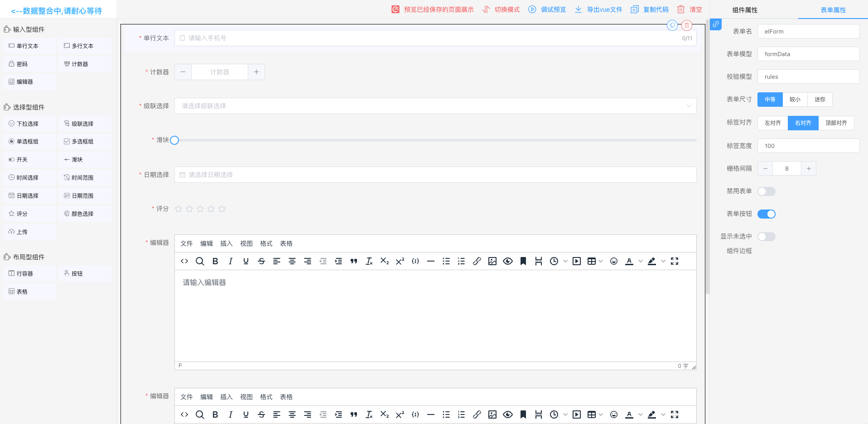Viewport: 868px width, 424px height.
Task: Open 文件 menu in first editor
Action: click(x=187, y=243)
